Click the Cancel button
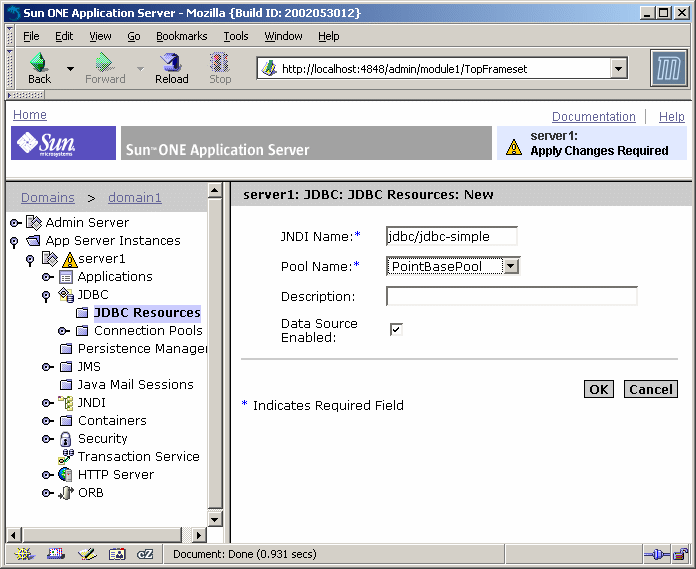This screenshot has width=696, height=569. click(651, 389)
